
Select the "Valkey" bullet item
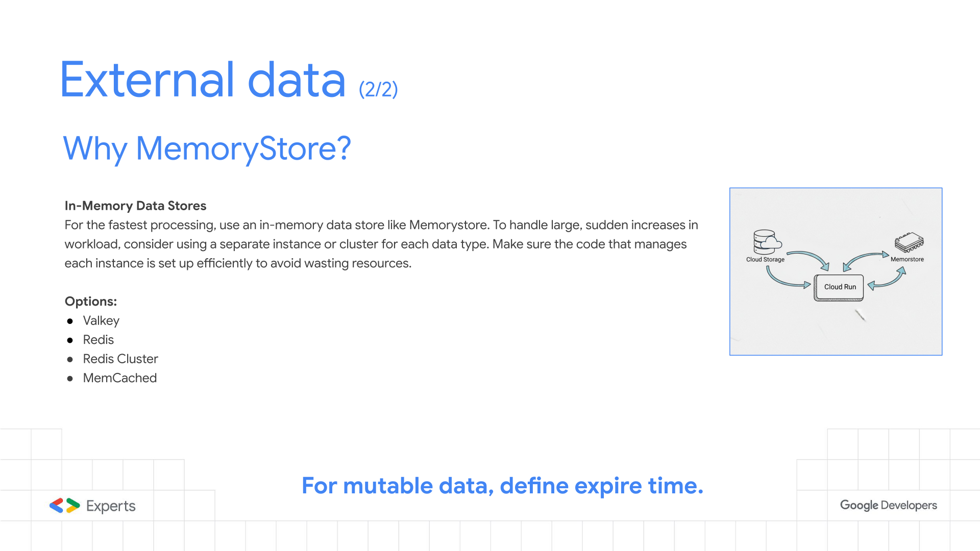coord(101,321)
